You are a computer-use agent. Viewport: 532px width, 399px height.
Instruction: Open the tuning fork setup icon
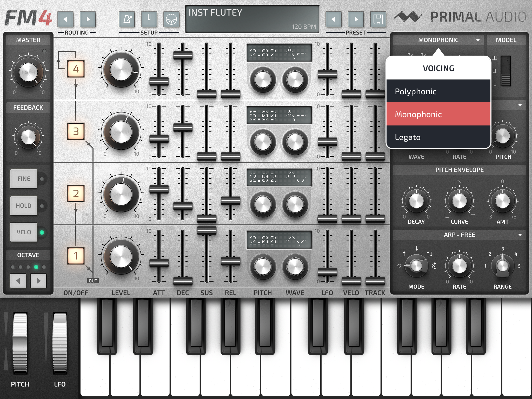(149, 19)
